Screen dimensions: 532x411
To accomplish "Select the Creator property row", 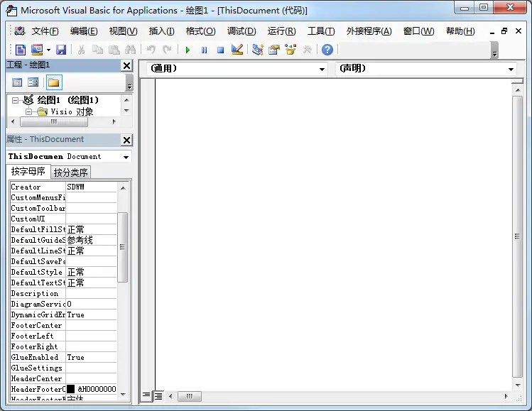I will coord(63,187).
